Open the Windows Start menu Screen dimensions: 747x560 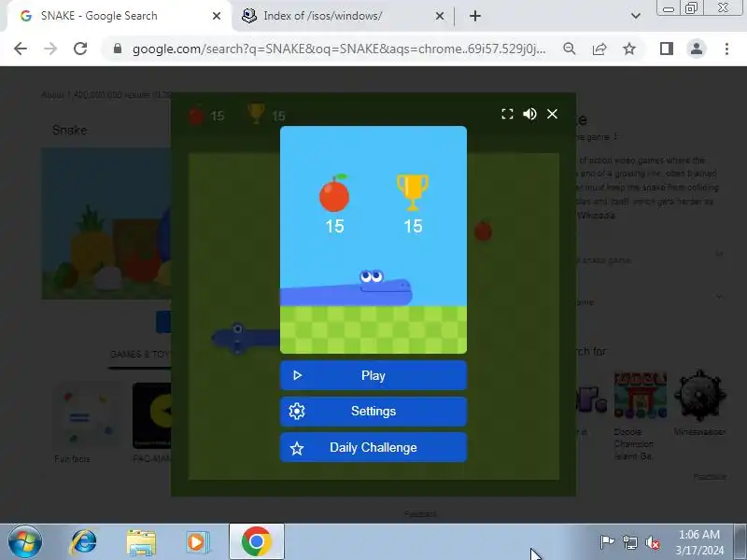pyautogui.click(x=25, y=542)
